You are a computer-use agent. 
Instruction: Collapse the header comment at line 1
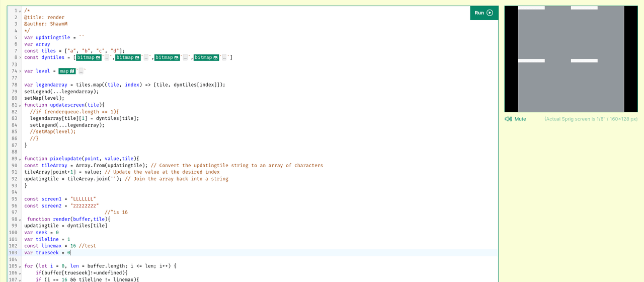pos(20,11)
